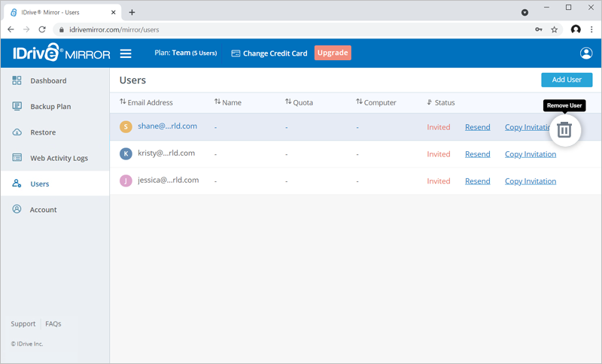Go back with the browser back arrow
This screenshot has height=364, width=602.
click(11, 29)
